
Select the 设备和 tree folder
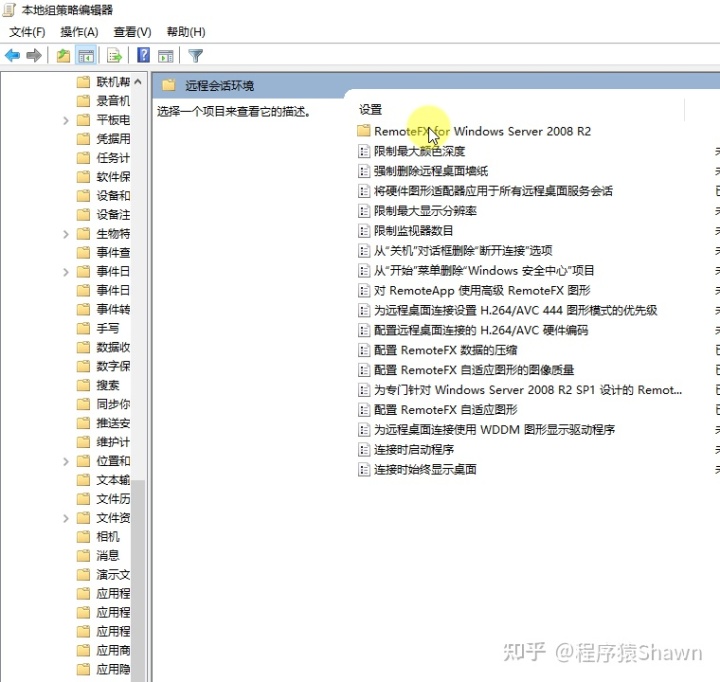click(x=103, y=196)
